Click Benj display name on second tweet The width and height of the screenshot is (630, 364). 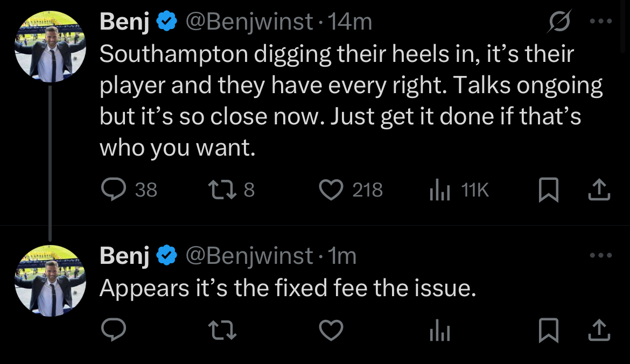[x=124, y=256]
